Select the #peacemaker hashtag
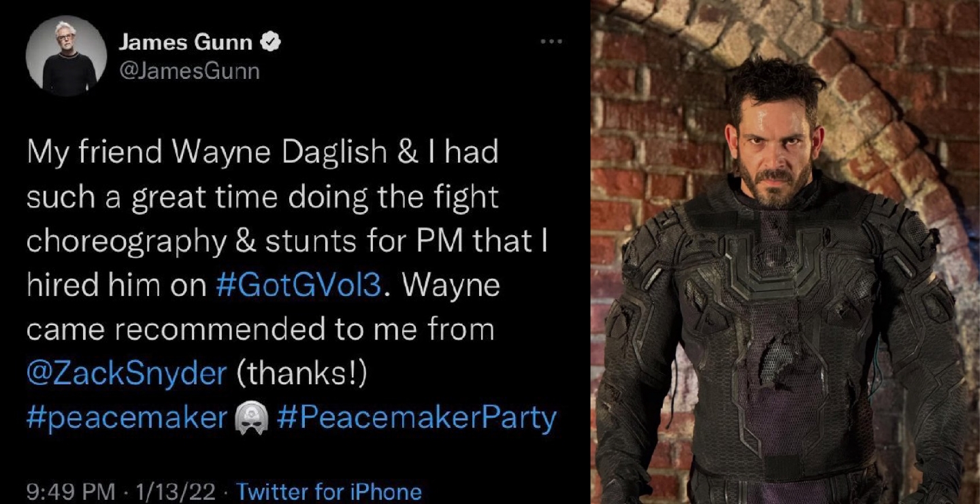This screenshot has height=504, width=980. (x=127, y=418)
